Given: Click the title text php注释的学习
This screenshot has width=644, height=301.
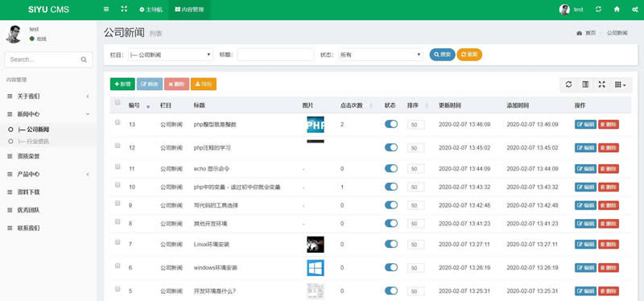Looking at the screenshot, I should pos(212,148).
